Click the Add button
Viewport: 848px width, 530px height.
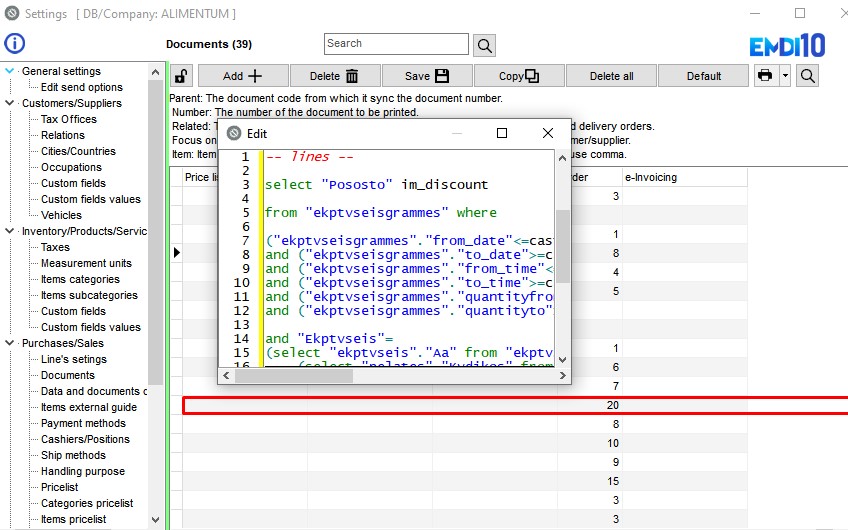click(x=243, y=76)
